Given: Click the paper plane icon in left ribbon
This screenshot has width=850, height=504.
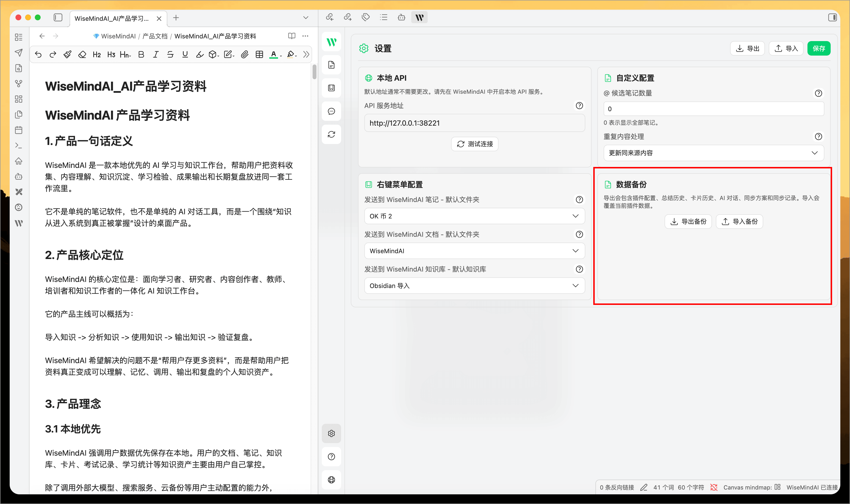Looking at the screenshot, I should 19,53.
